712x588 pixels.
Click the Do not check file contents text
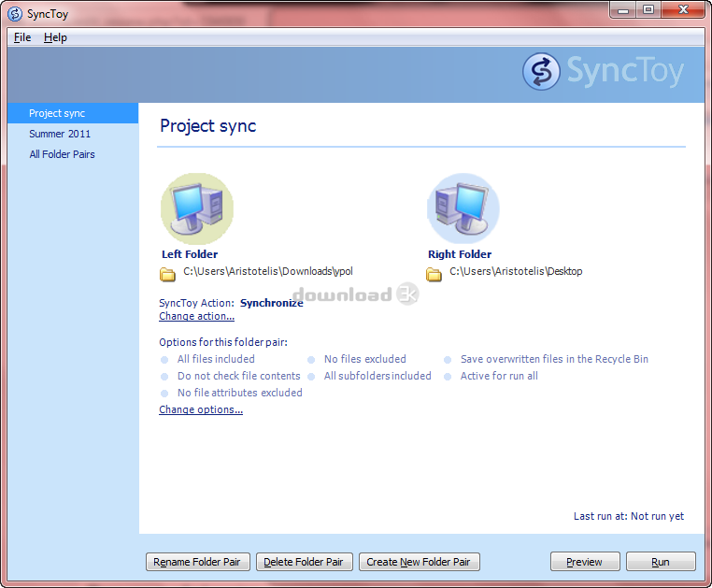(239, 376)
